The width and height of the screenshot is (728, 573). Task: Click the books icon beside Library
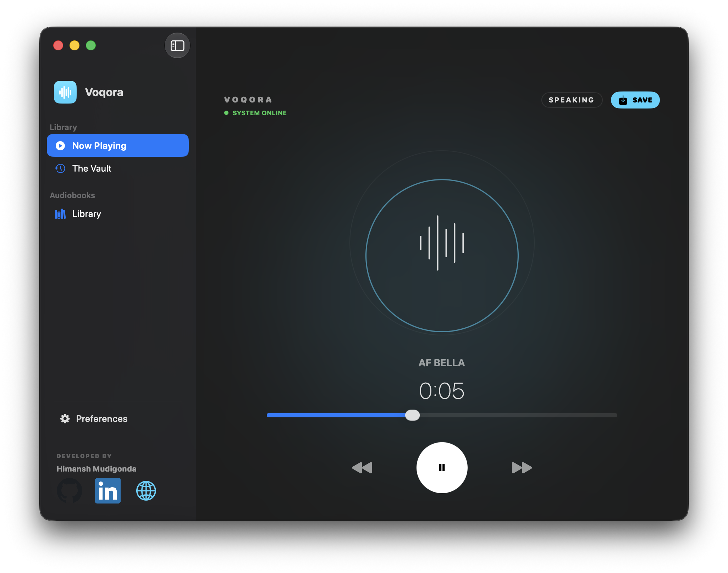pyautogui.click(x=60, y=214)
